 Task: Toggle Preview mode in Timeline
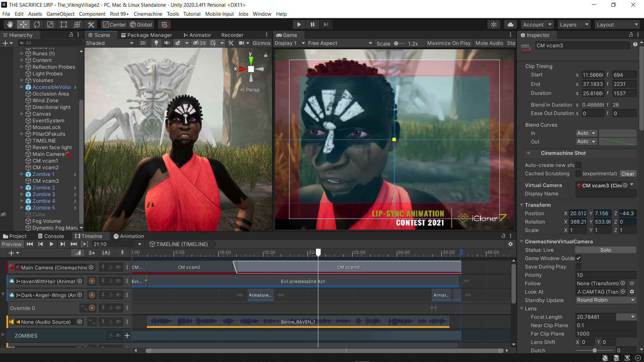11,244
